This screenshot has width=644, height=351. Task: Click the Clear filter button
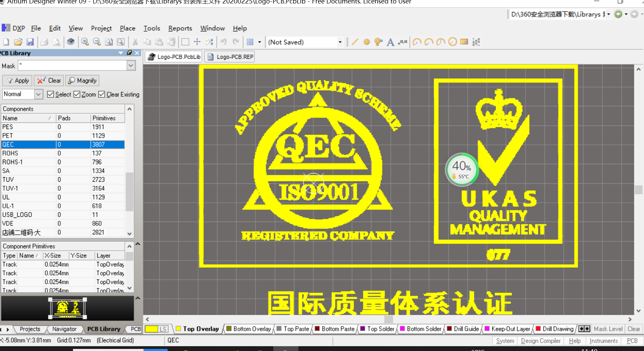coord(49,81)
